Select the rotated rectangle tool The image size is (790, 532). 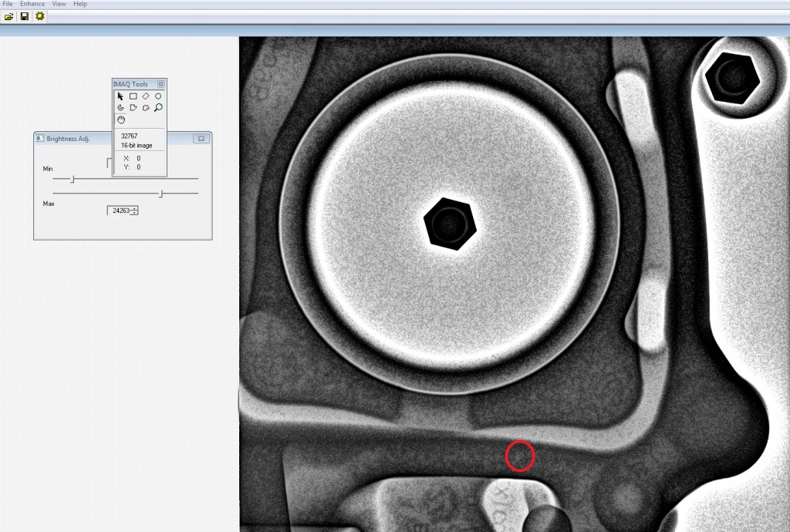click(x=146, y=96)
